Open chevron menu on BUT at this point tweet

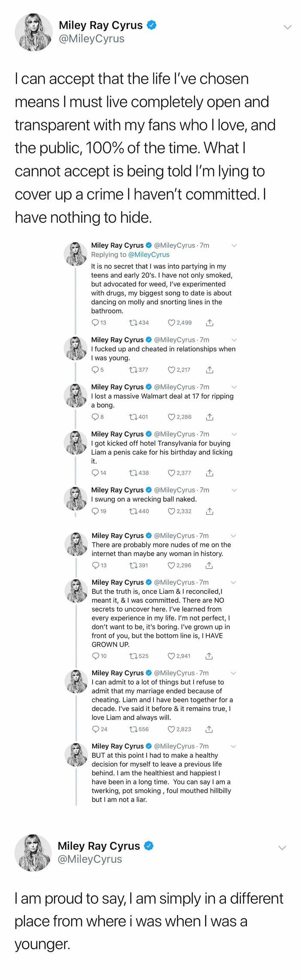click(x=234, y=746)
